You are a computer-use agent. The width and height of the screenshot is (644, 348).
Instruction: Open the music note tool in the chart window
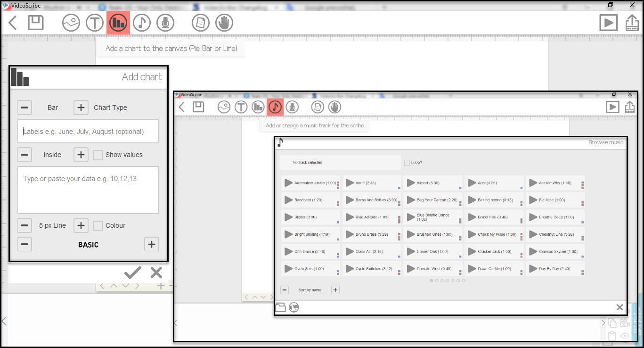[142, 23]
